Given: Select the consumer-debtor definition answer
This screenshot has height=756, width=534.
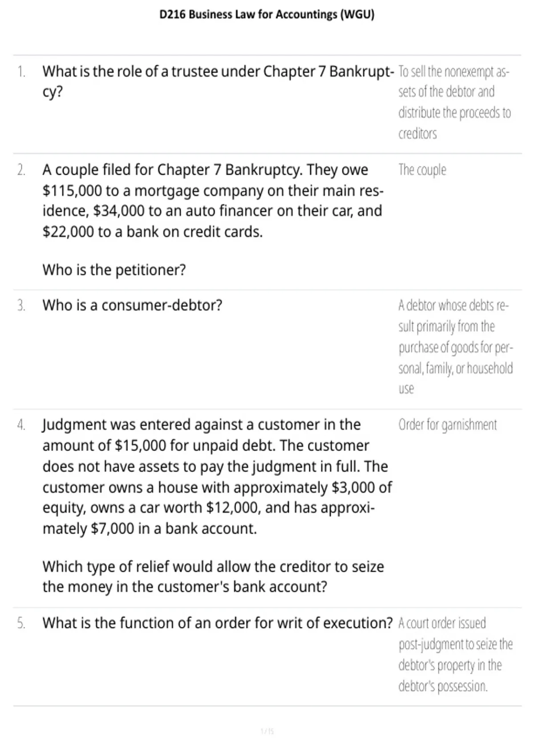Looking at the screenshot, I should click(455, 347).
